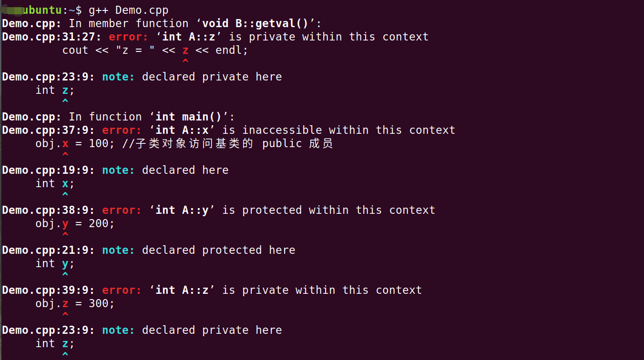Click the void B::getval() function name
The height and width of the screenshot is (360, 644).
tap(255, 23)
